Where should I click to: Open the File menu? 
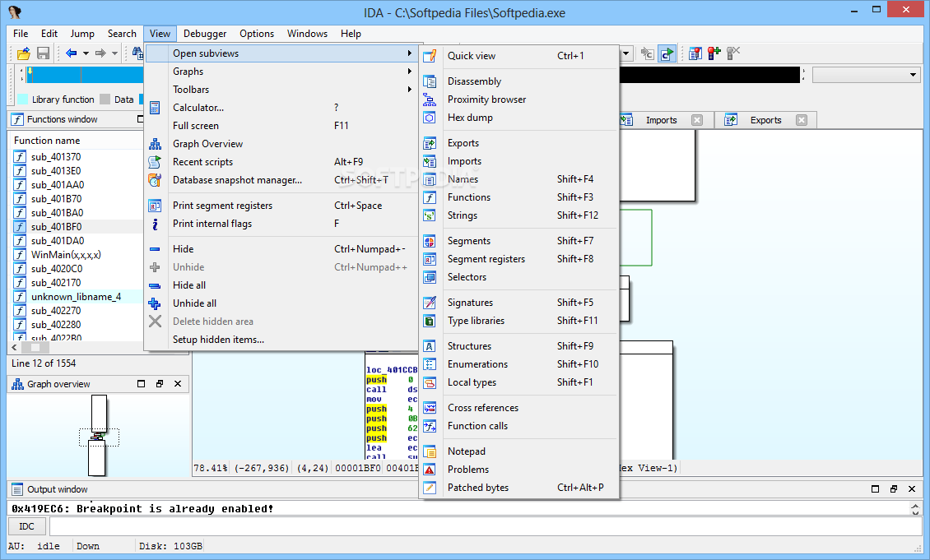click(21, 34)
